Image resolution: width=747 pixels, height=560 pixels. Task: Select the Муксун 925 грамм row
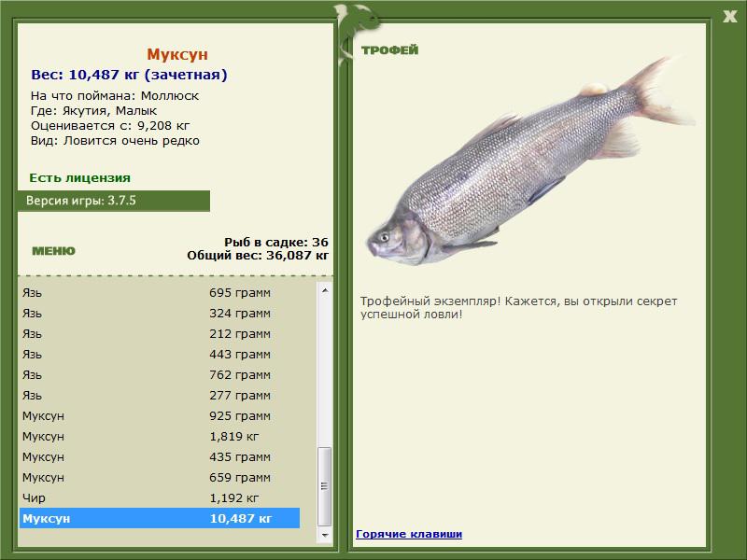pos(160,415)
